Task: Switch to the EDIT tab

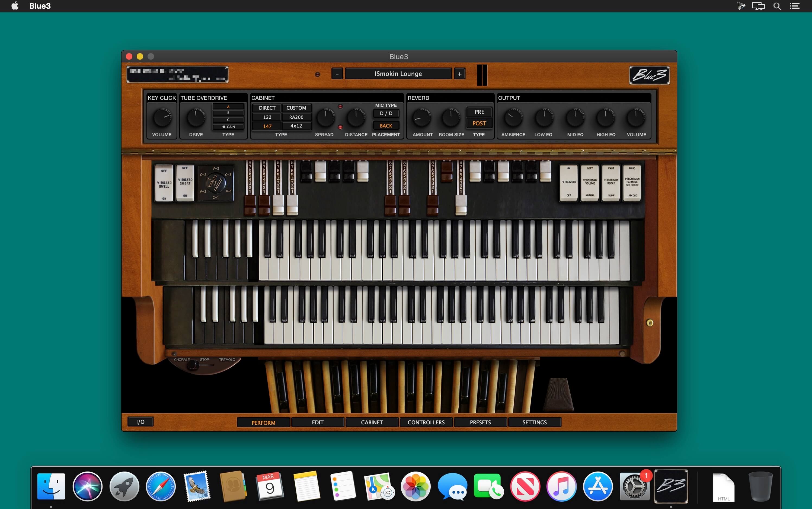Action: coord(318,422)
